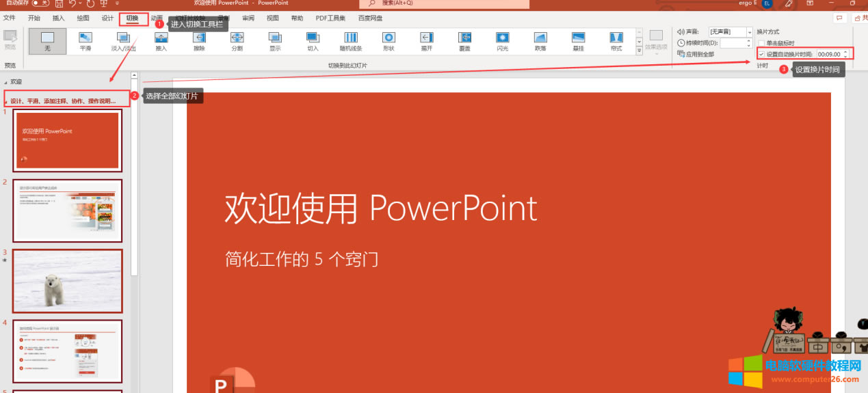Viewport: 868px width, 393px height.
Task: Open the 声音 sound dropdown
Action: pos(749,32)
